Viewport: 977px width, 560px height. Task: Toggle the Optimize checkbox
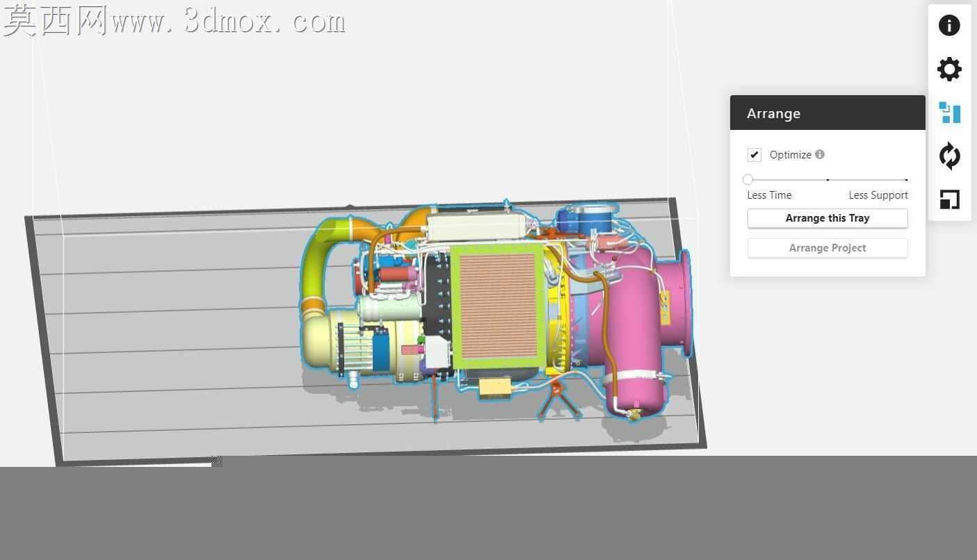tap(754, 155)
